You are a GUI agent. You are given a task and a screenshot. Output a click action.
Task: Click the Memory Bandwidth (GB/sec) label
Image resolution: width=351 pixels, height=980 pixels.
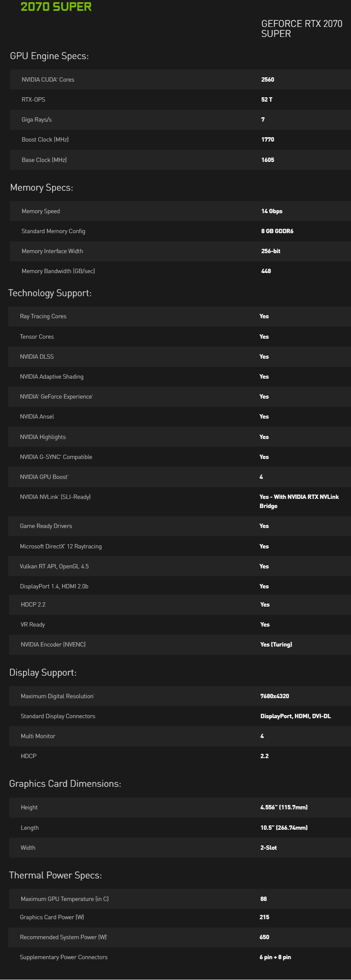pos(58,271)
